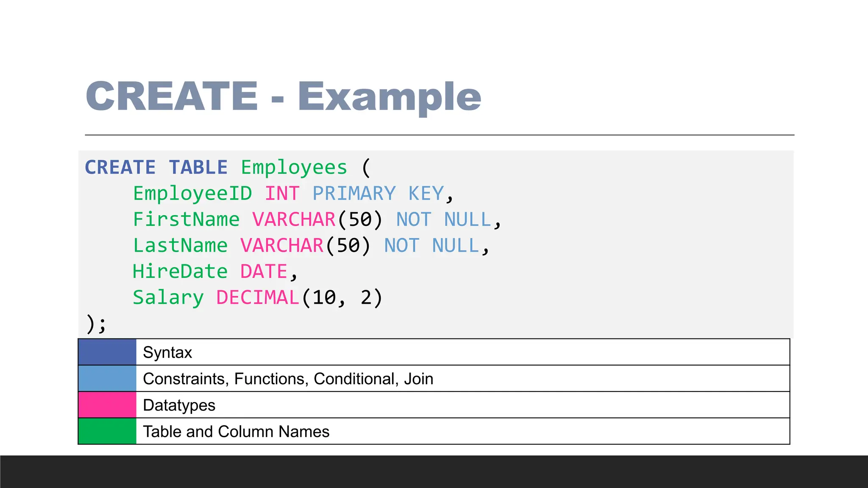Click the 'FirstName' column name
The width and height of the screenshot is (868, 488).
tap(186, 219)
